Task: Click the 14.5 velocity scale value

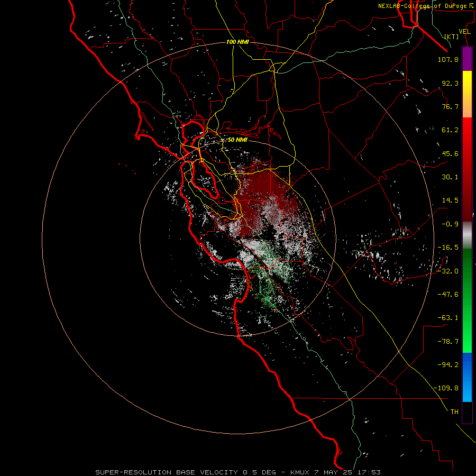Action: click(x=450, y=200)
